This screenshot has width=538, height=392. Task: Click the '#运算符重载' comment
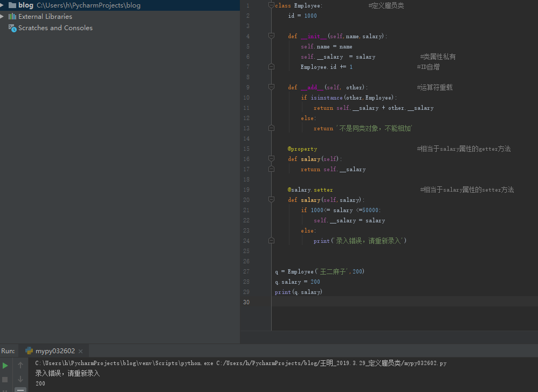434,87
